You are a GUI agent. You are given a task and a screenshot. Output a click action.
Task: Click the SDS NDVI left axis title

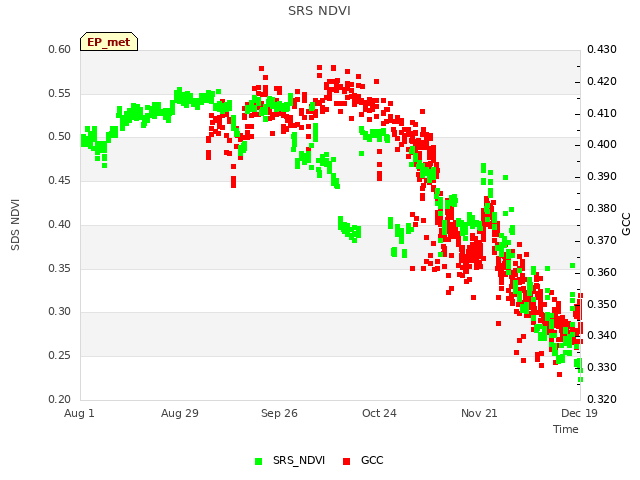pyautogui.click(x=15, y=225)
